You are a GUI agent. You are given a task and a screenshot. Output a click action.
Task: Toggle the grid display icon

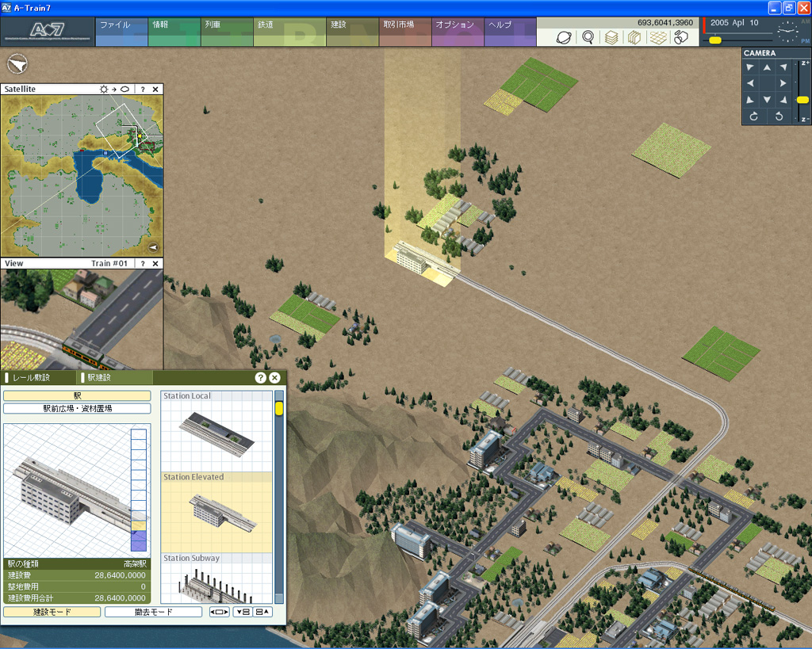tap(658, 37)
